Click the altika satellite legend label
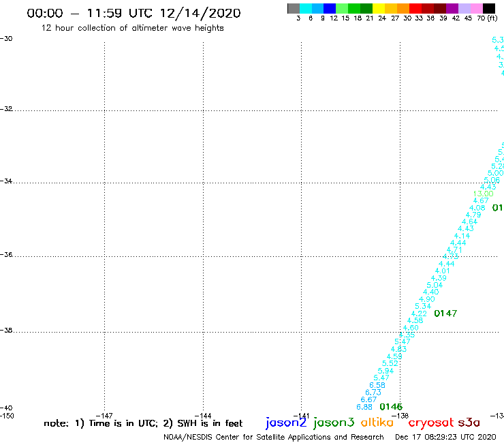The image size is (504, 443). pyautogui.click(x=377, y=423)
